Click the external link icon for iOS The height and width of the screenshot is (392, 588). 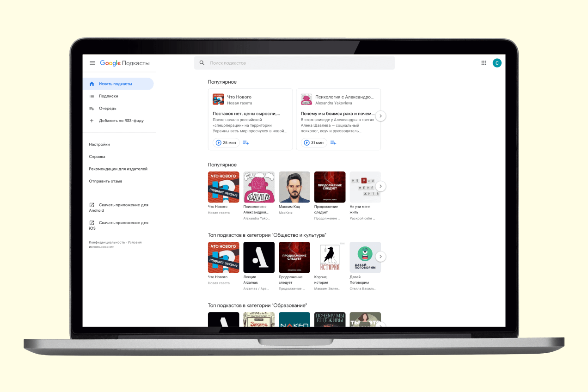tap(92, 222)
